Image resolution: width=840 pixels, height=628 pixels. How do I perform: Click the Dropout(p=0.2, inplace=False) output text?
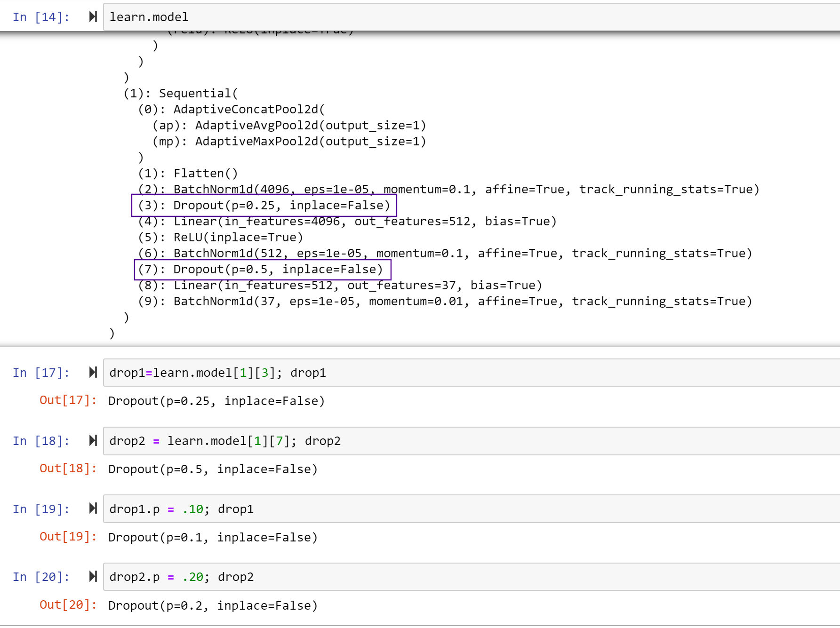pos(213,605)
